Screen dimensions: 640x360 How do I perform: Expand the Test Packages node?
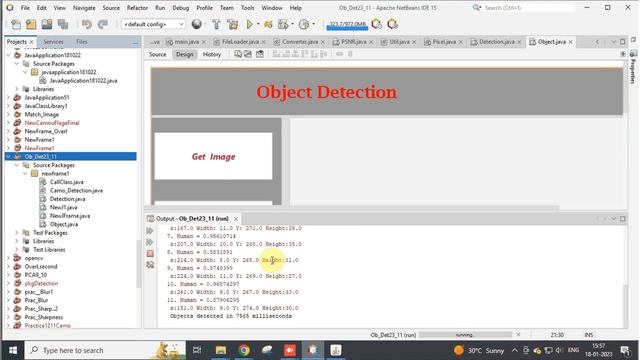click(17, 233)
